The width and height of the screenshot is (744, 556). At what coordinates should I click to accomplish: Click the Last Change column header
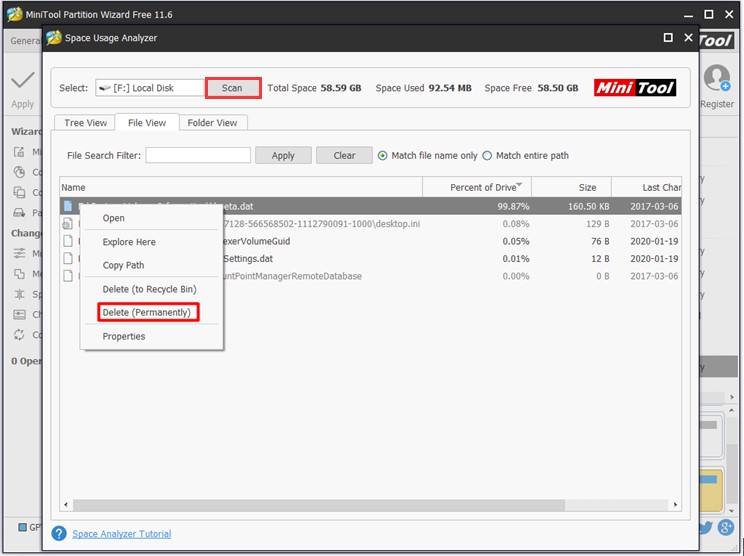coord(646,187)
